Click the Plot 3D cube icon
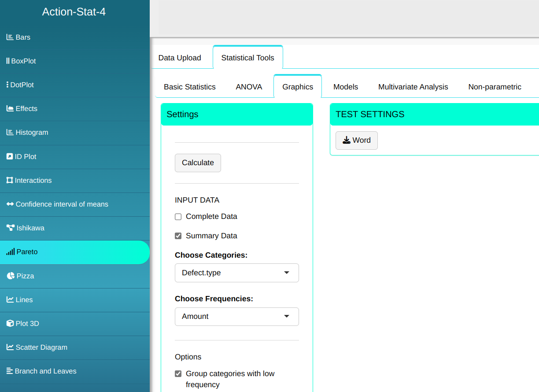Image resolution: width=539 pixels, height=392 pixels. click(x=10, y=324)
